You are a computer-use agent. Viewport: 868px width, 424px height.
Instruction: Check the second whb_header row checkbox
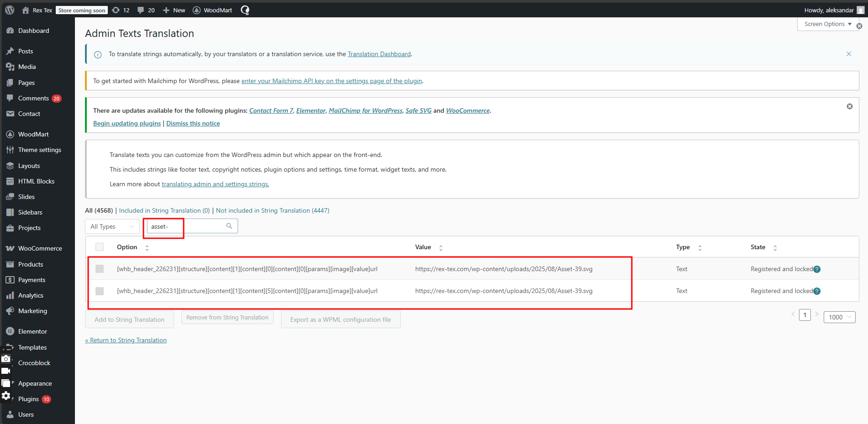pyautogui.click(x=100, y=291)
